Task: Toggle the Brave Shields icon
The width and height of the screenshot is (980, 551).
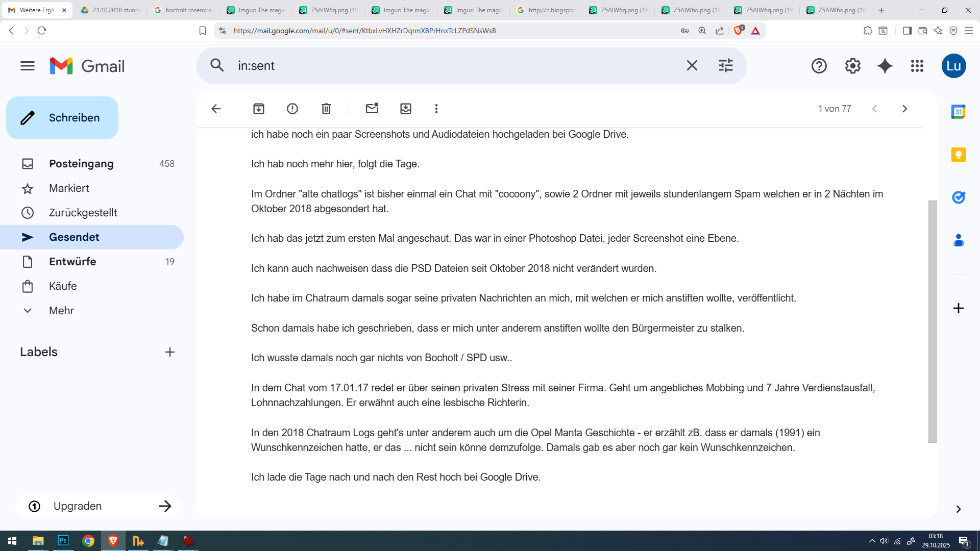Action: [738, 31]
